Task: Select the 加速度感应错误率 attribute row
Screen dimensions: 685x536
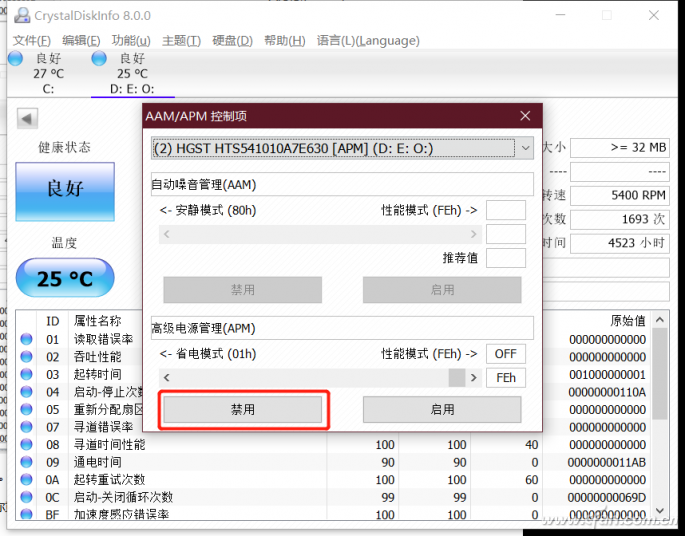Action: [x=334, y=514]
